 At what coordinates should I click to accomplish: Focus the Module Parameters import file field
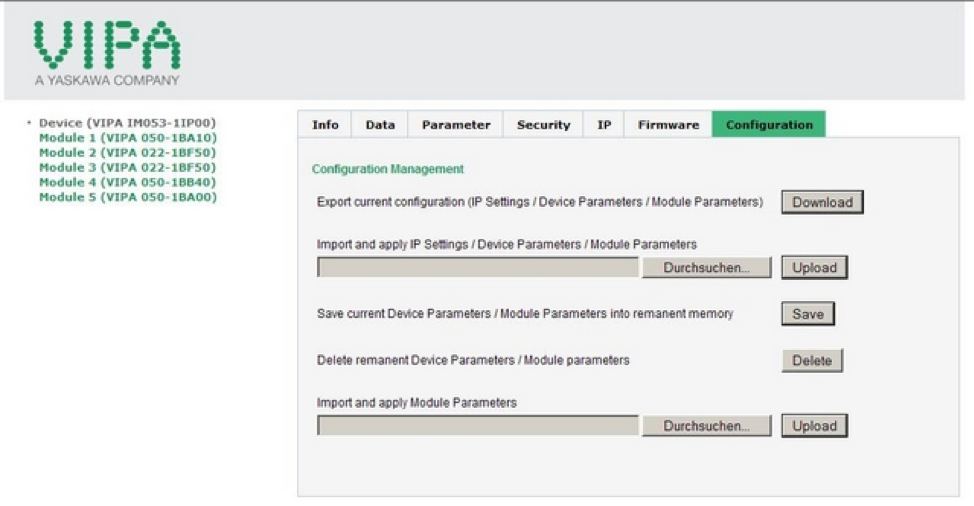[478, 426]
